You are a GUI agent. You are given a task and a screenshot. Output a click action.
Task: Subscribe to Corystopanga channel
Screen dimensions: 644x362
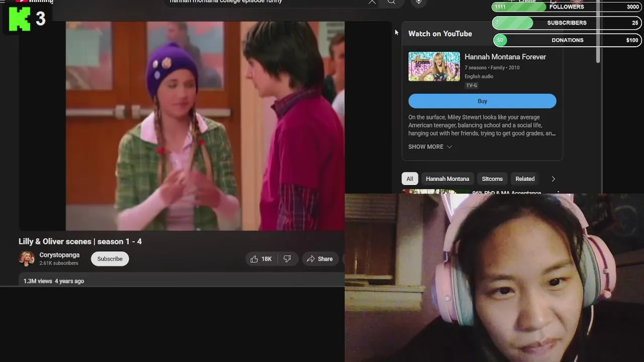point(110,259)
